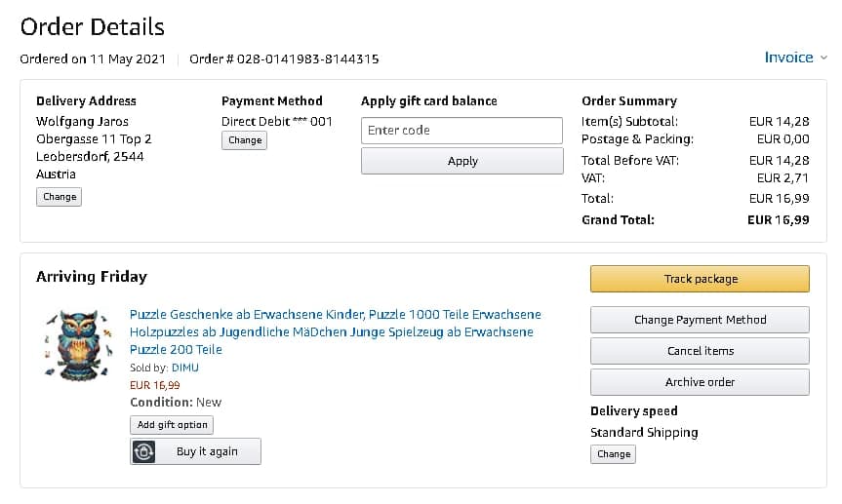Change the delivery address
The height and width of the screenshot is (504, 842).
(x=60, y=197)
